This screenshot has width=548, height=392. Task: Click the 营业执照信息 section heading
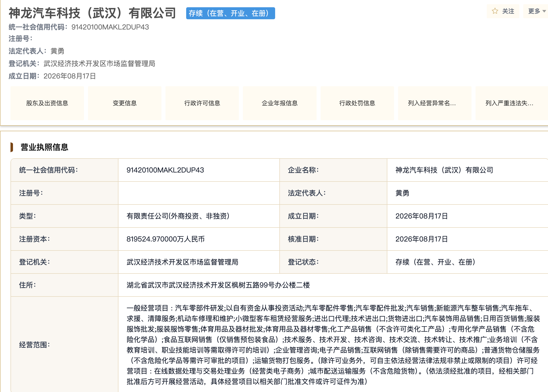point(44,147)
